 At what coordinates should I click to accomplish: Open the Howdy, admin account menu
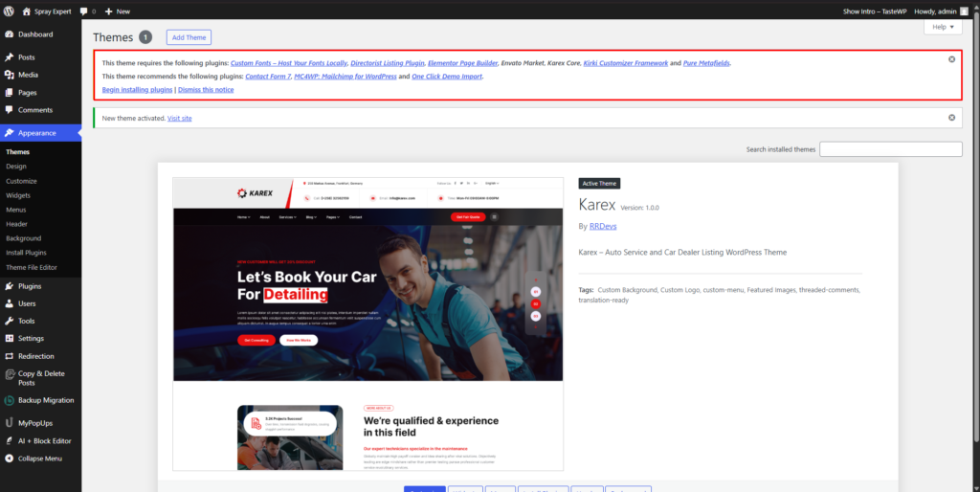(x=941, y=11)
